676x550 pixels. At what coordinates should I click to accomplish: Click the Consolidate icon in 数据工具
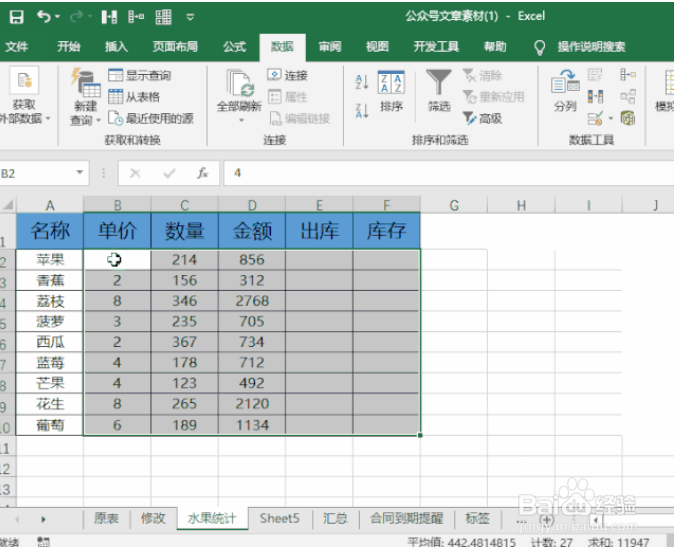pyautogui.click(x=628, y=75)
